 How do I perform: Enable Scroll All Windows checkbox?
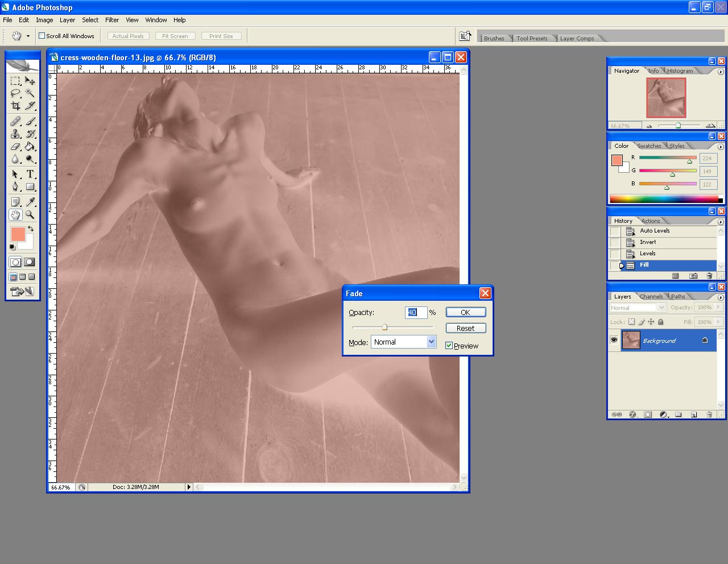tap(42, 36)
